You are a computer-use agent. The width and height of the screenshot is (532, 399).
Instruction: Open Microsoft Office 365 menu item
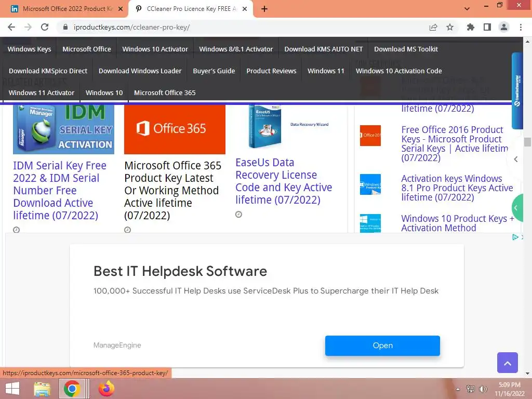[x=165, y=92]
